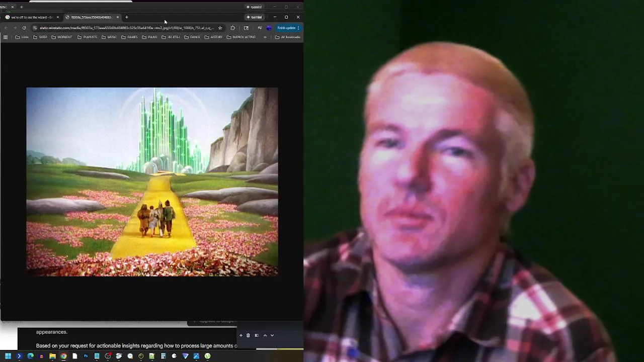Open the profile avatar in Chrome toolbar
Image resolution: width=644 pixels, height=362 pixels.
click(269, 28)
